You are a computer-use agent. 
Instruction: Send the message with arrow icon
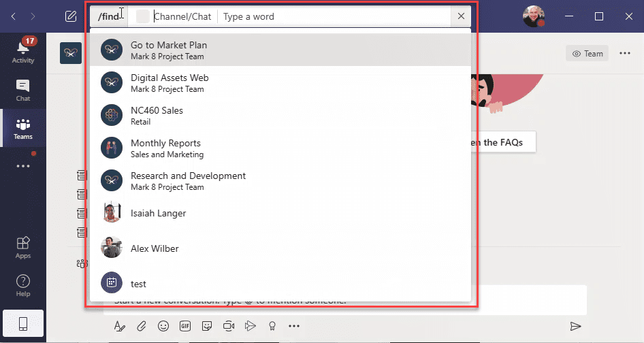pyautogui.click(x=575, y=326)
